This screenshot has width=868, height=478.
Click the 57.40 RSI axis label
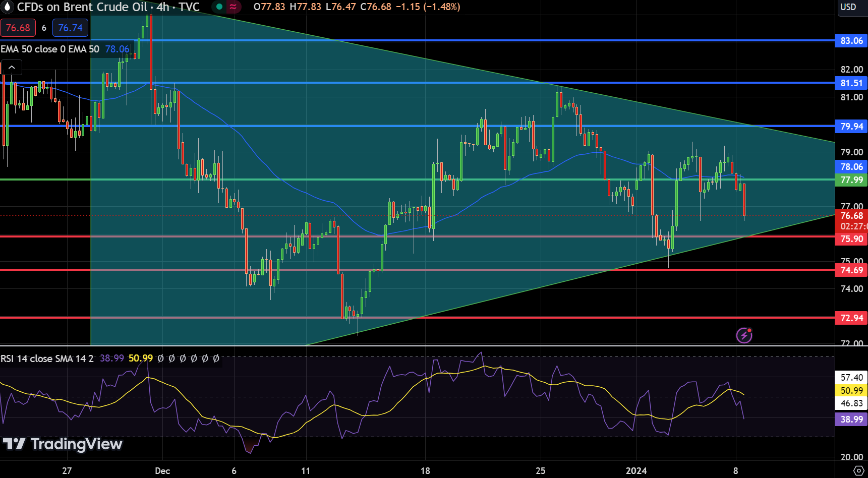[851, 378]
